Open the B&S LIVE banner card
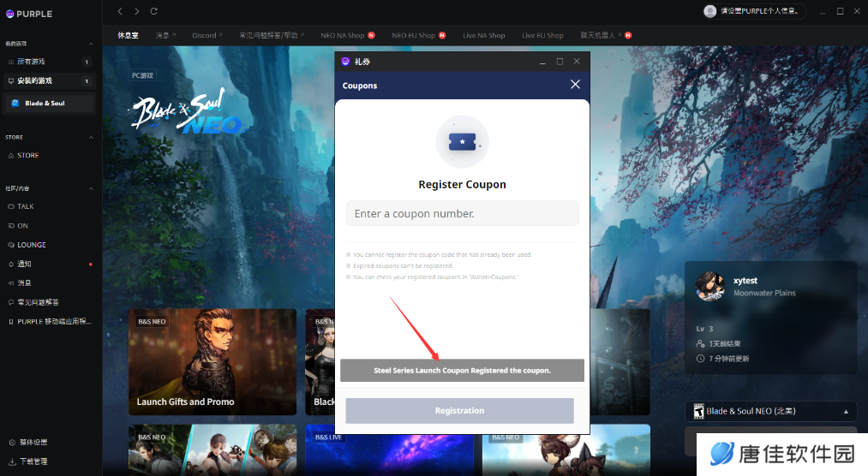 click(x=389, y=450)
